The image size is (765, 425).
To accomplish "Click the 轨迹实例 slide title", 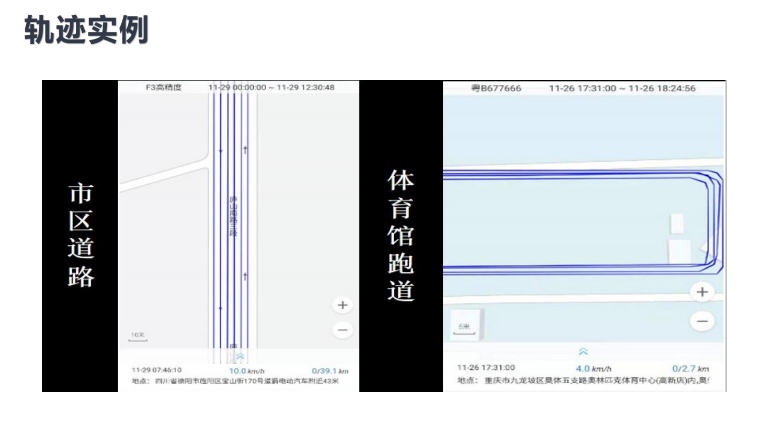I will [x=86, y=30].
